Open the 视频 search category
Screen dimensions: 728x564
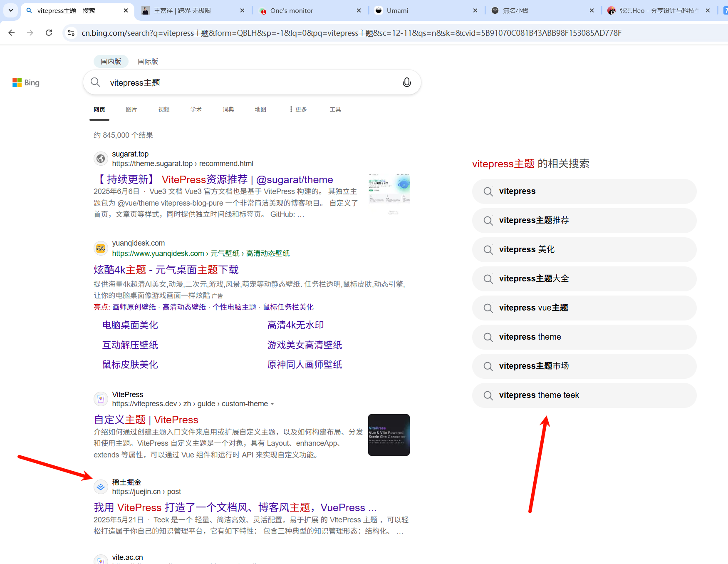click(164, 109)
